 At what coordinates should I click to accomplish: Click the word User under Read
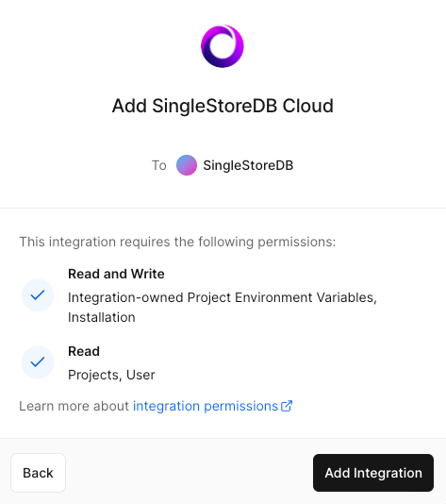140,375
